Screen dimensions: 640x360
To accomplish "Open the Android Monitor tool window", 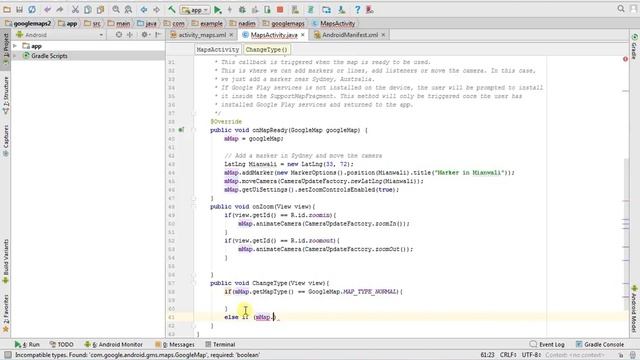I will coord(113,344).
